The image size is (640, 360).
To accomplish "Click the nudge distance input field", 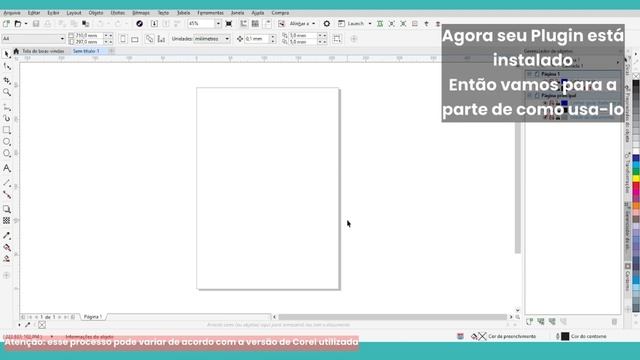I will 257,39.
